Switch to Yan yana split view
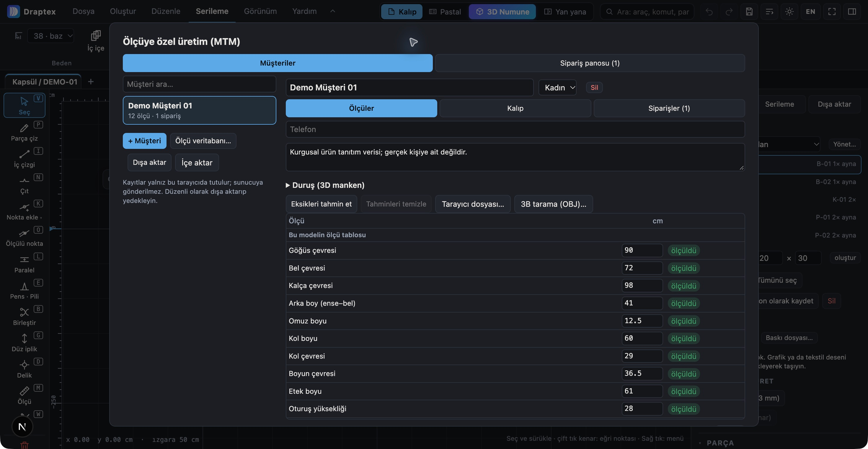This screenshot has height=449, width=868. coord(565,12)
